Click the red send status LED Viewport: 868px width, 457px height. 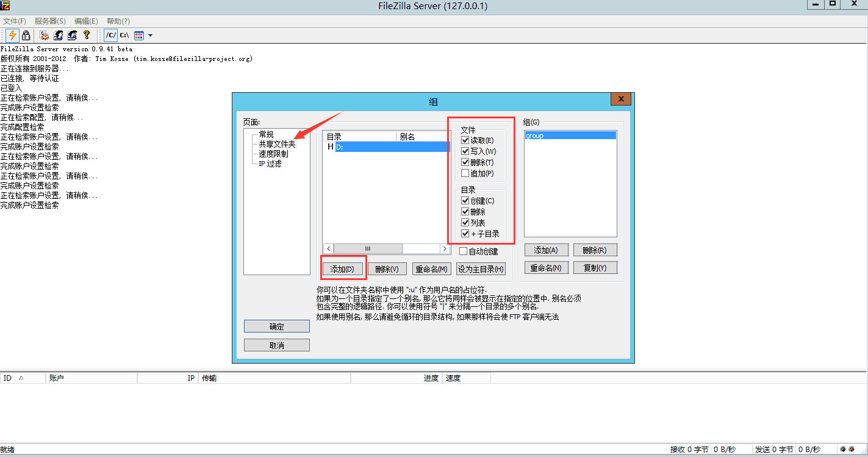coord(851,450)
